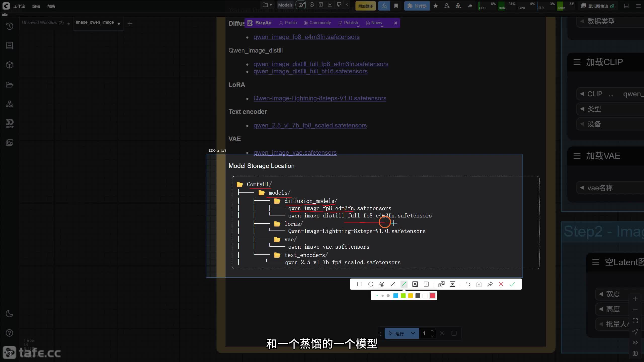Collapse the 加载CLIP node menu icon
Image resolution: width=644 pixels, height=362 pixels.
[577, 62]
